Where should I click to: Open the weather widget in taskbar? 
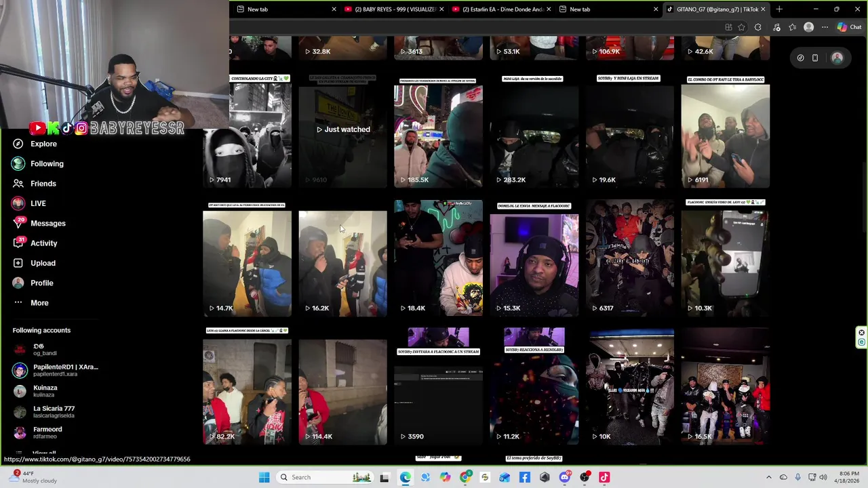point(33,477)
